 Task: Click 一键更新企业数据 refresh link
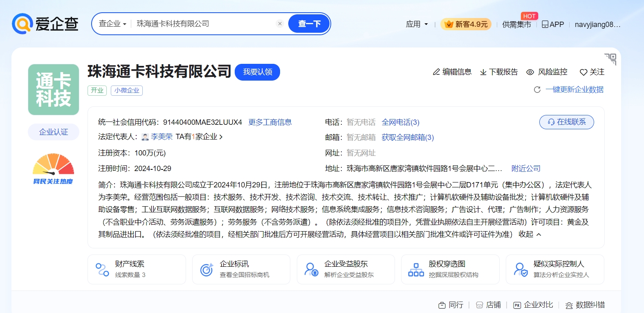(x=569, y=90)
